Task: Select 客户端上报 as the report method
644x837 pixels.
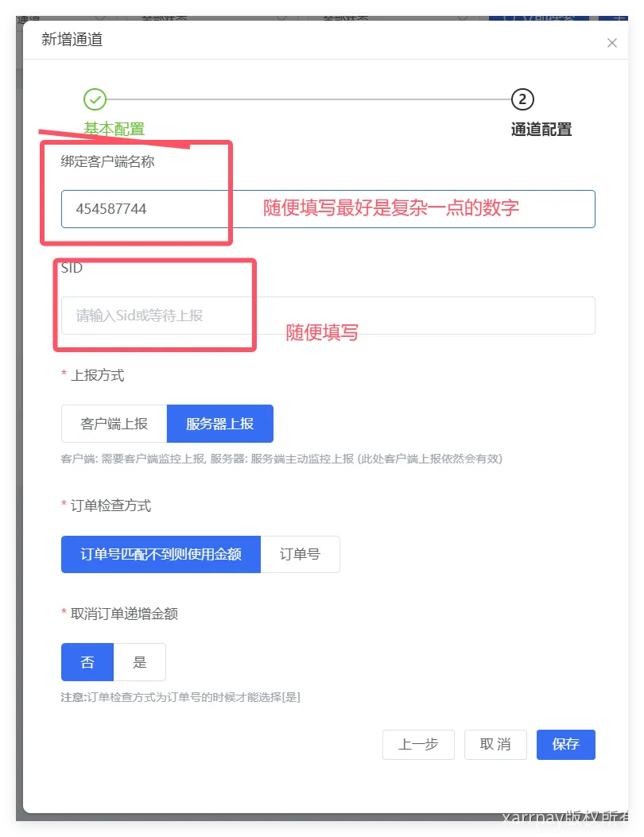Action: click(x=114, y=424)
